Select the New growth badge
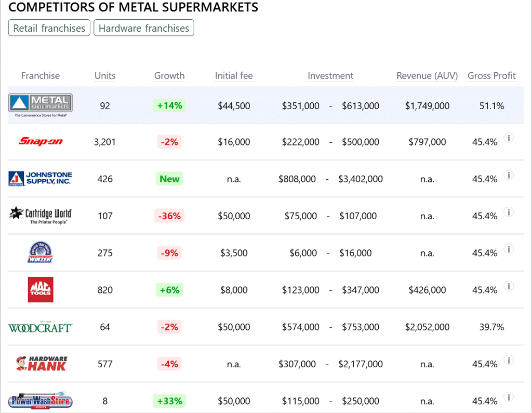 (x=169, y=179)
